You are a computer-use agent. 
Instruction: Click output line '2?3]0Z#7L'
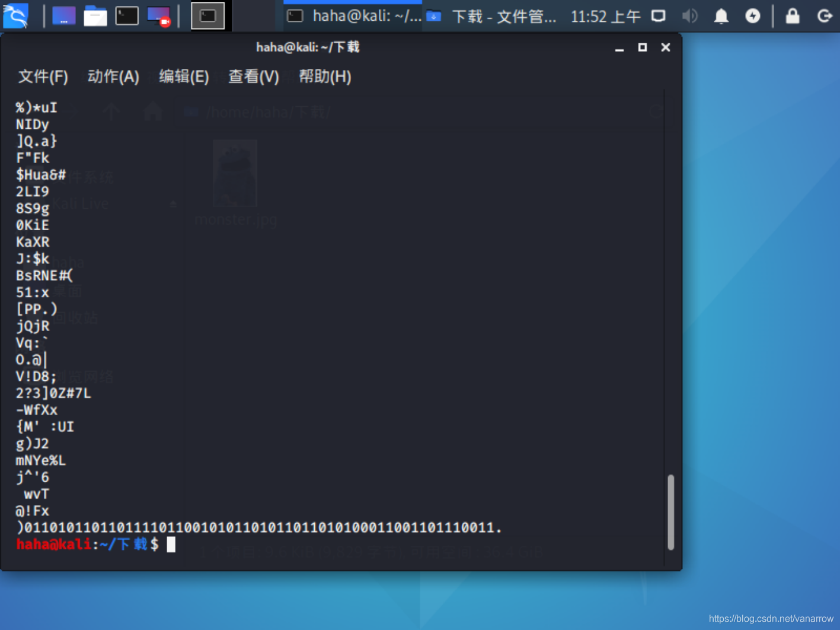click(x=53, y=393)
